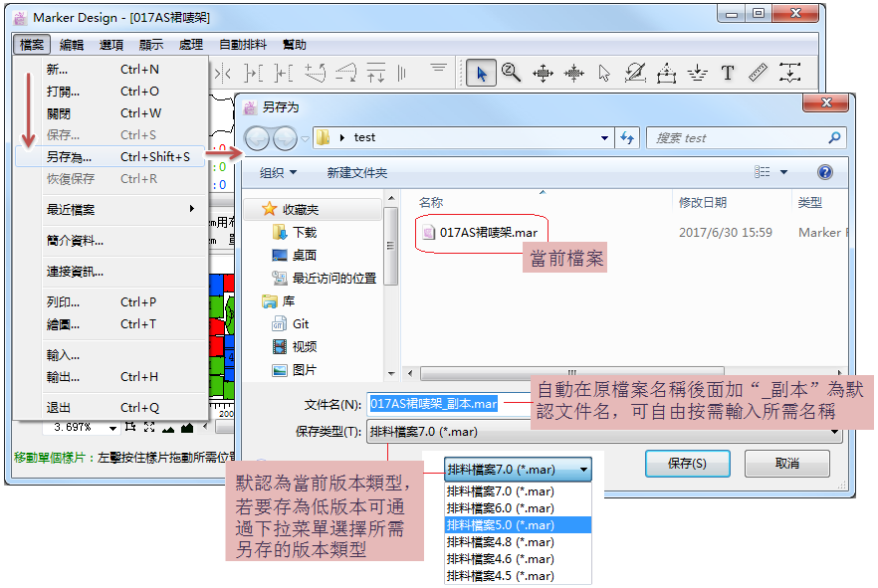Viewport: 878px width, 588px height.
Task: Open help via blue question mark icon
Action: click(x=824, y=172)
